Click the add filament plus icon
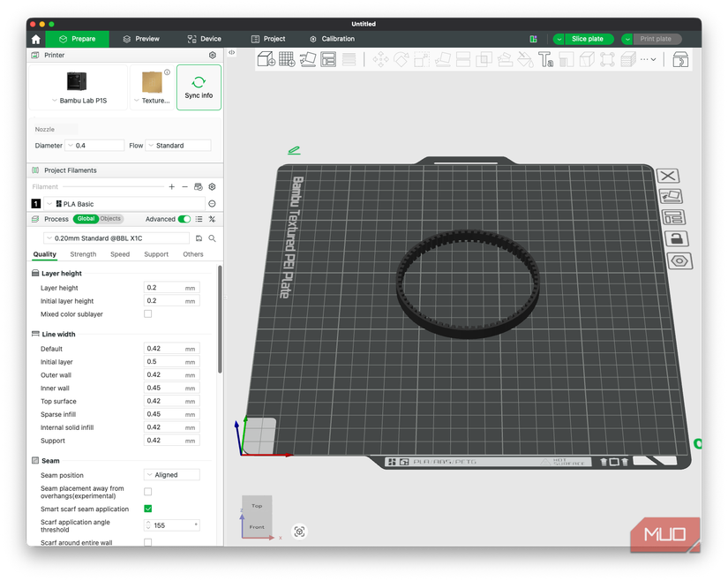The height and width of the screenshot is (581, 728). pos(172,186)
